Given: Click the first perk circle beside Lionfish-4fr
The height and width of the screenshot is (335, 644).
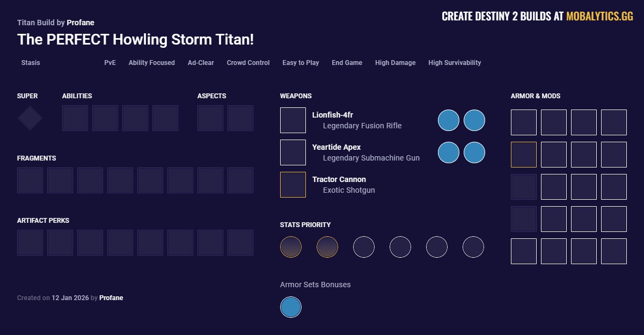Looking at the screenshot, I should [x=449, y=120].
